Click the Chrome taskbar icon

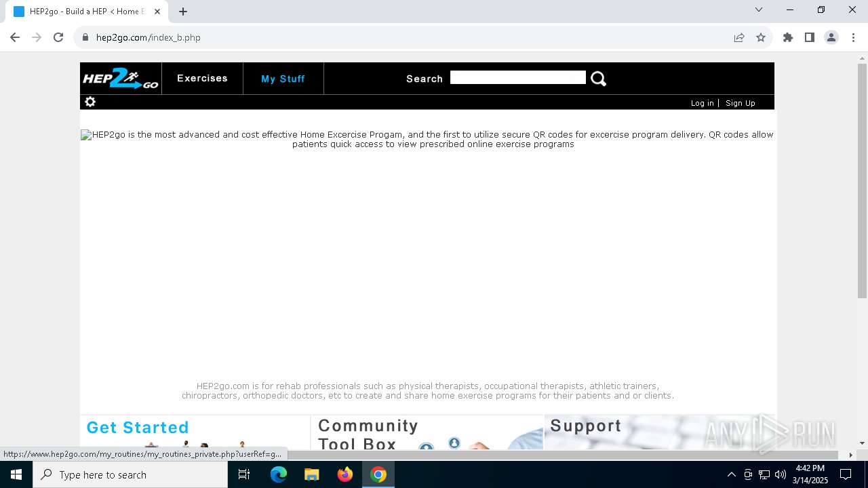pos(378,474)
